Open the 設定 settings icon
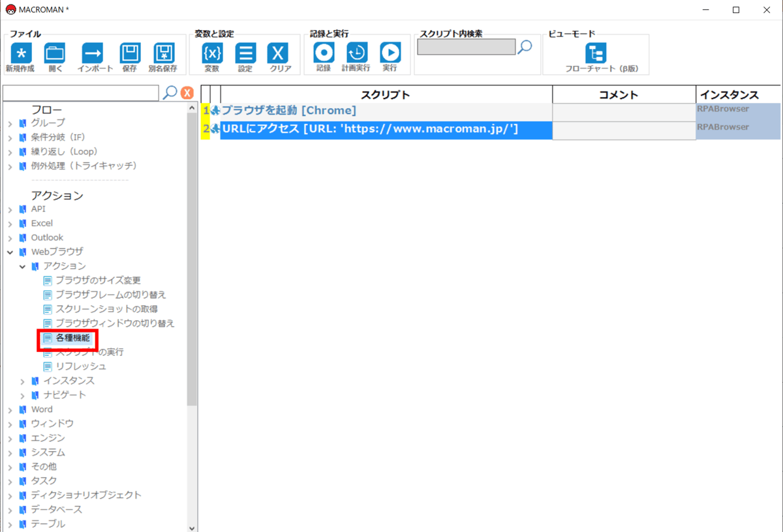This screenshot has width=783, height=532. [245, 53]
